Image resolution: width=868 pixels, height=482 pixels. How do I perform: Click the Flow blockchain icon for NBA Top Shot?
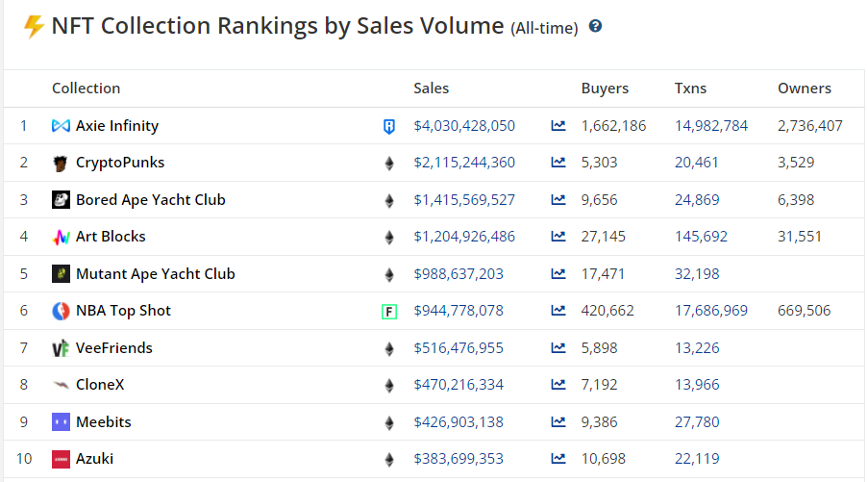click(x=389, y=311)
